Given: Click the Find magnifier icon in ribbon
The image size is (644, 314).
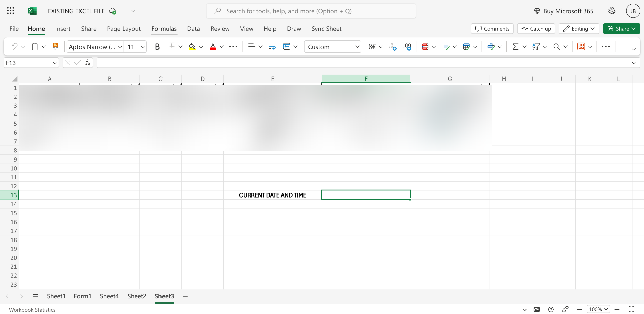Looking at the screenshot, I should click(x=556, y=47).
